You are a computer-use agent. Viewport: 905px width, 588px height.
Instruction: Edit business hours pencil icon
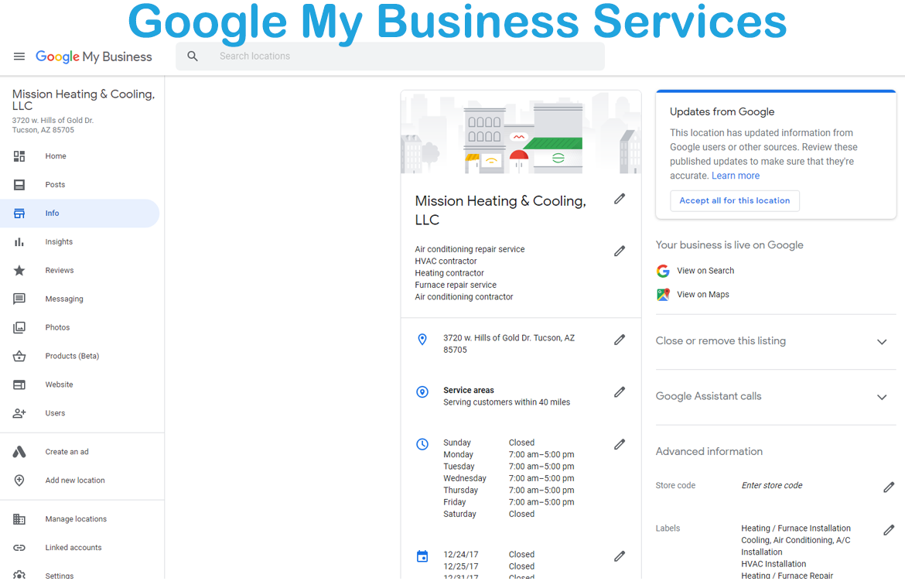tap(620, 445)
